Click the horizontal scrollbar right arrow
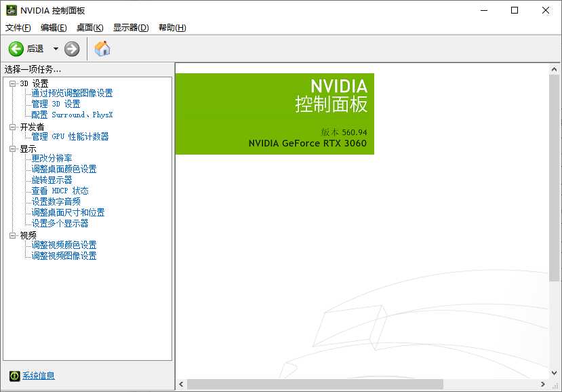Image resolution: width=562 pixels, height=392 pixels. click(543, 385)
